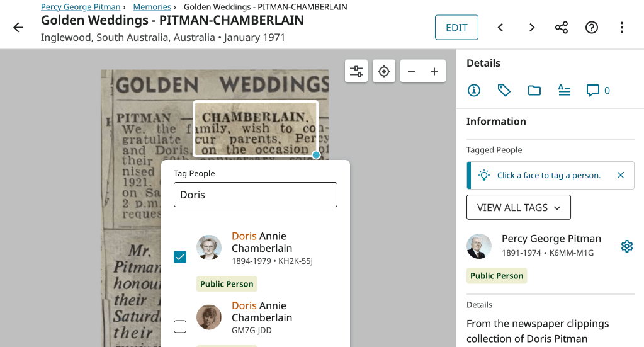
Task: Open the image adjustments sliders icon
Action: pos(356,71)
